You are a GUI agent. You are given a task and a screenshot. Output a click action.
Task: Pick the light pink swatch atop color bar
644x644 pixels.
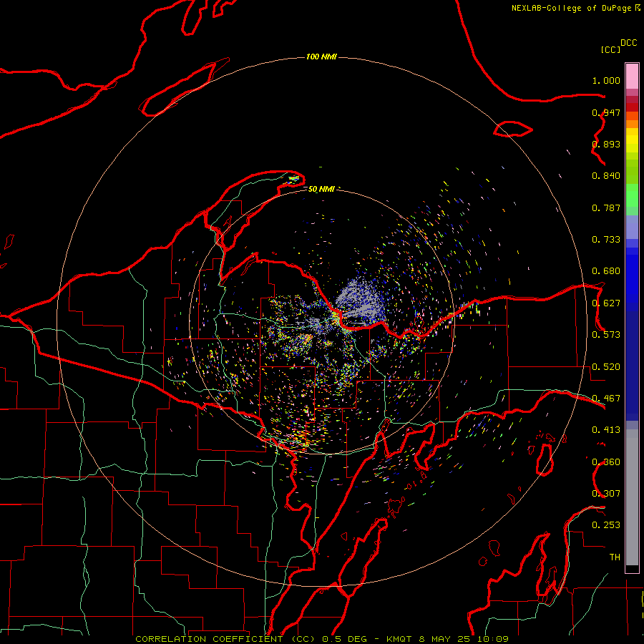(x=632, y=77)
